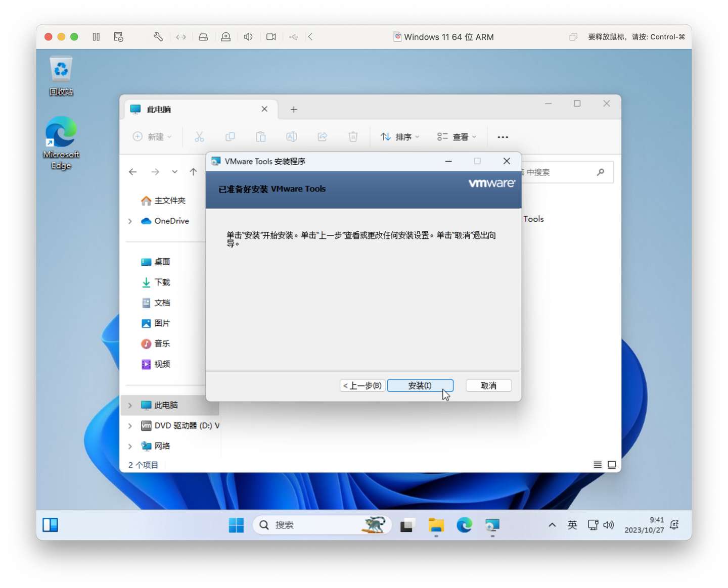Open 下载 in the navigation pane

(x=156, y=282)
